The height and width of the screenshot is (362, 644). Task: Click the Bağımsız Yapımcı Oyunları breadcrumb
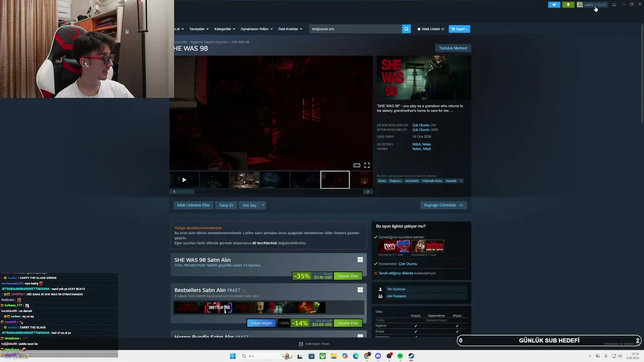[x=209, y=42]
